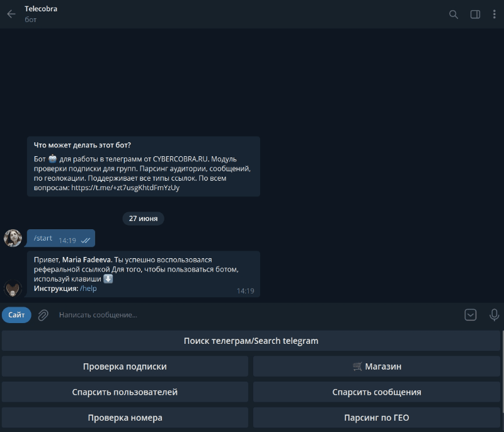Click the Telecobra bot avatar beside greeting
The width and height of the screenshot is (504, 432).
point(13,288)
